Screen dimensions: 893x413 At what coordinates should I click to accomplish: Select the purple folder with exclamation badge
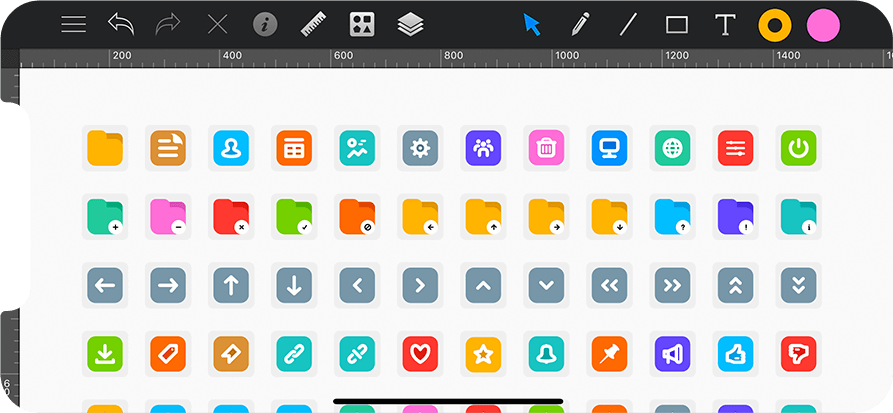[x=736, y=216]
